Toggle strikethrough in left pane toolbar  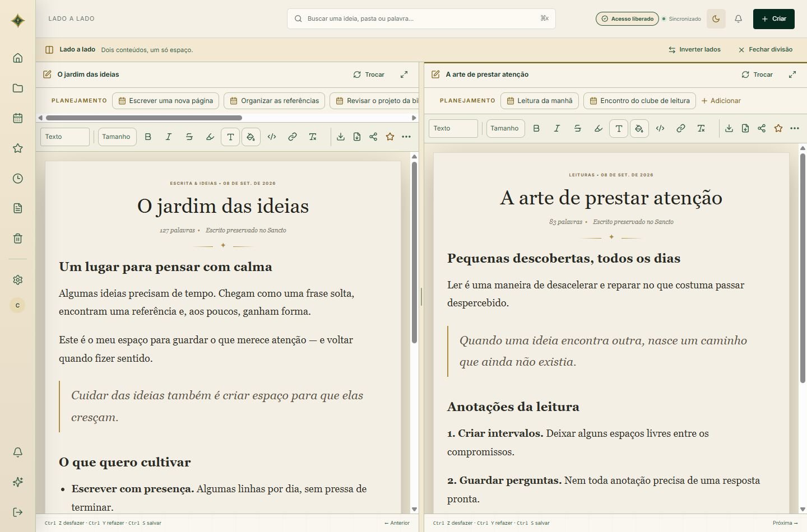click(189, 137)
